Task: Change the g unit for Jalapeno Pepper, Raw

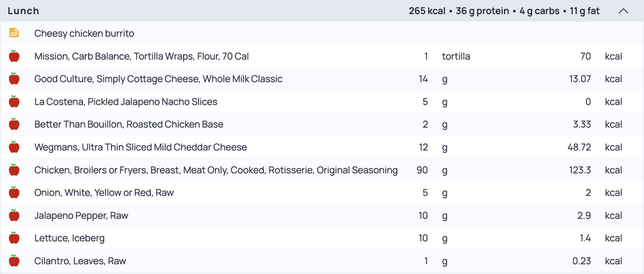Action: [445, 216]
